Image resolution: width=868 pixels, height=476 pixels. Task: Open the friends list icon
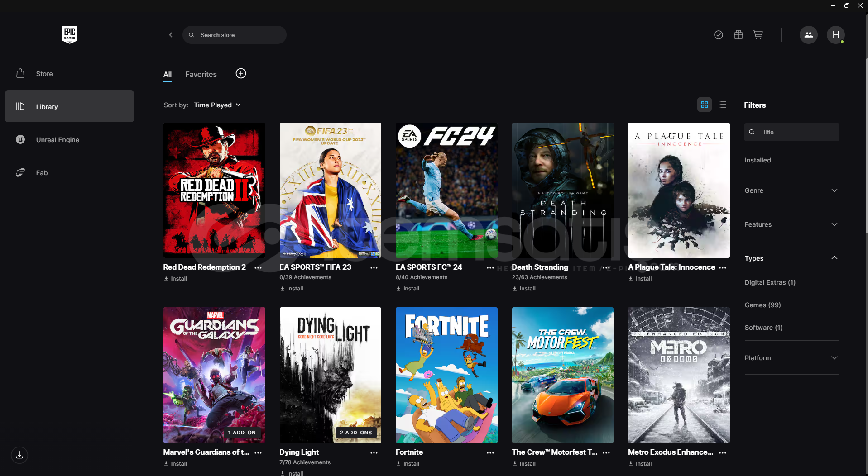point(808,35)
